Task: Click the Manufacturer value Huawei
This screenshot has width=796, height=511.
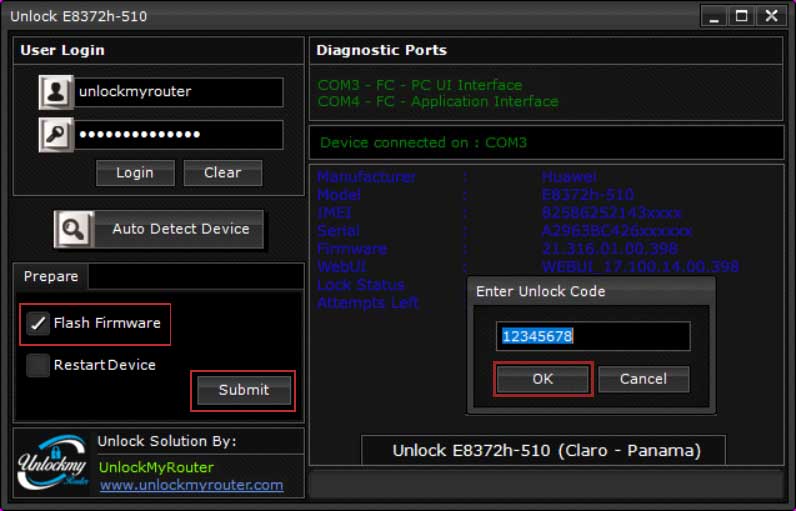Action: point(569,177)
